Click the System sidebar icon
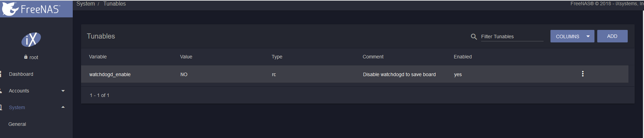 1,107
